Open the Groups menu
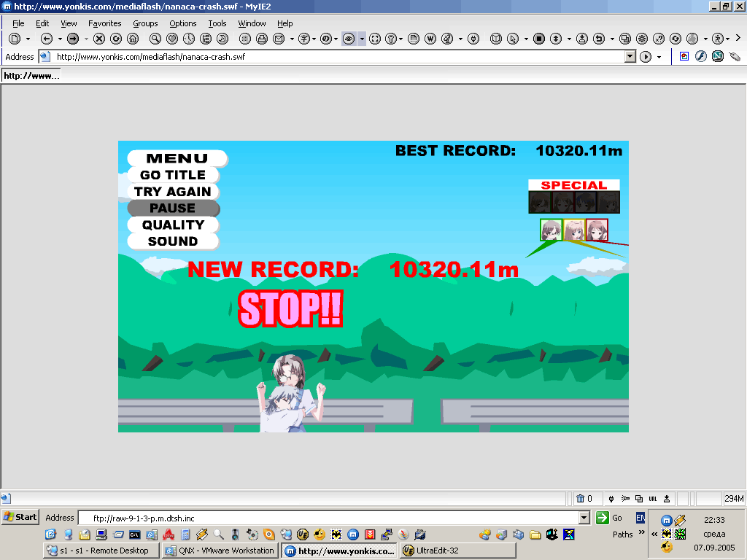Viewport: 747px width, 560px height. pos(145,23)
